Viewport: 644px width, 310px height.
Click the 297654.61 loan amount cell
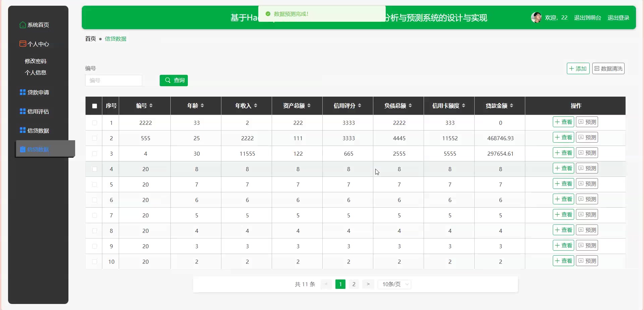(500, 154)
